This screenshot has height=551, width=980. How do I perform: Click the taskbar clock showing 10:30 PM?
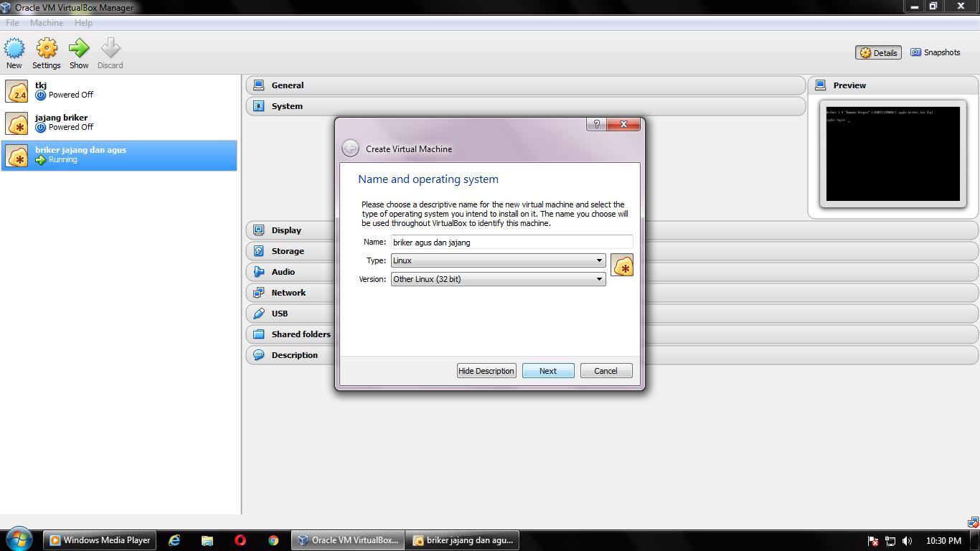pyautogui.click(x=943, y=541)
